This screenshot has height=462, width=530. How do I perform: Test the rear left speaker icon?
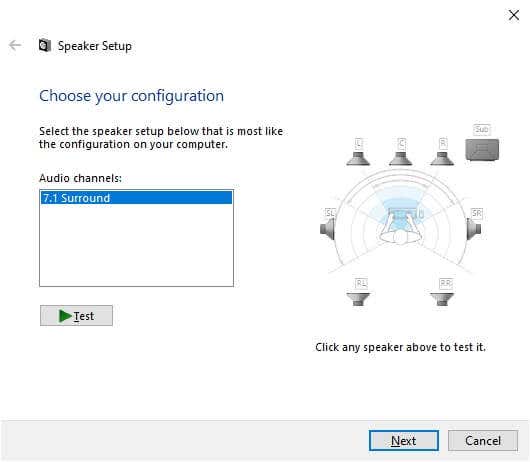pyautogui.click(x=358, y=299)
